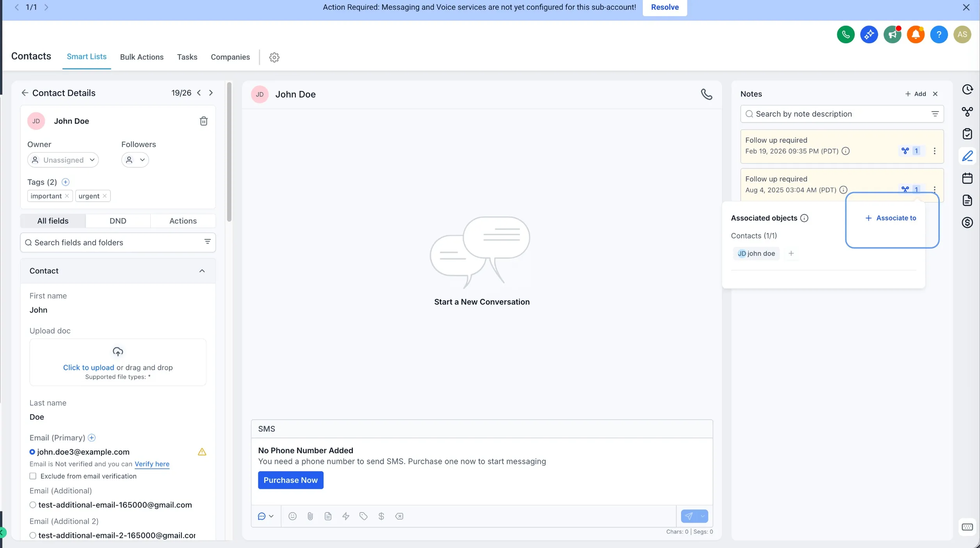
Task: Open message channel type dropdown
Action: (265, 516)
